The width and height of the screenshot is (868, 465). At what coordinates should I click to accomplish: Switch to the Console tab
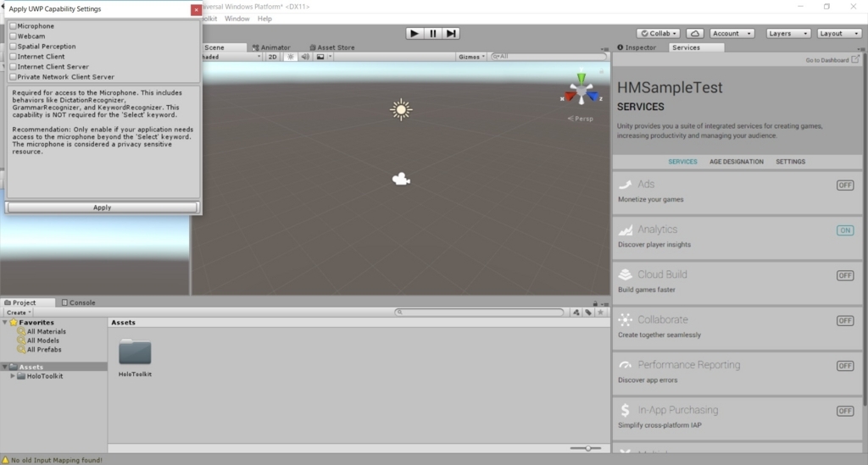[79, 302]
